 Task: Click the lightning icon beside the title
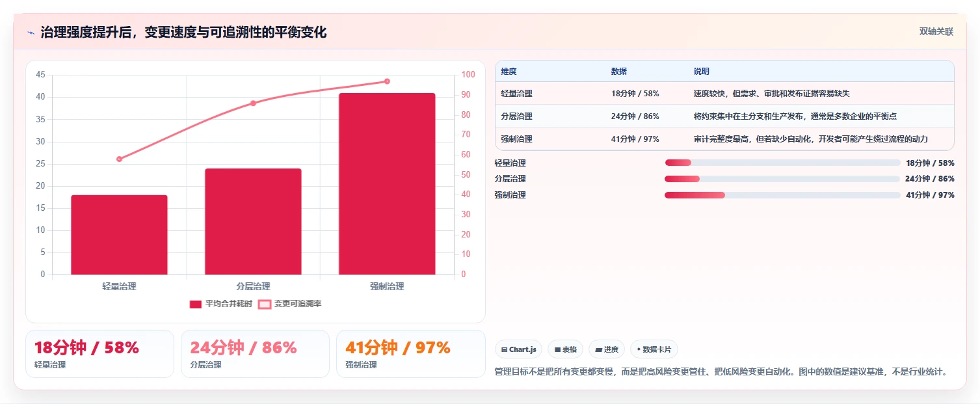click(31, 32)
